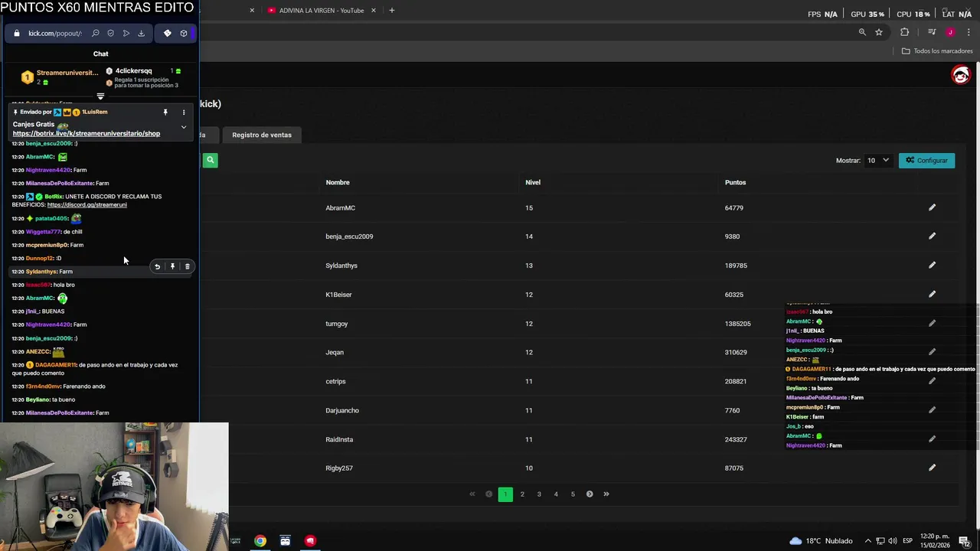
Task: Open the Chrome extensions puzzle icon
Action: (905, 32)
